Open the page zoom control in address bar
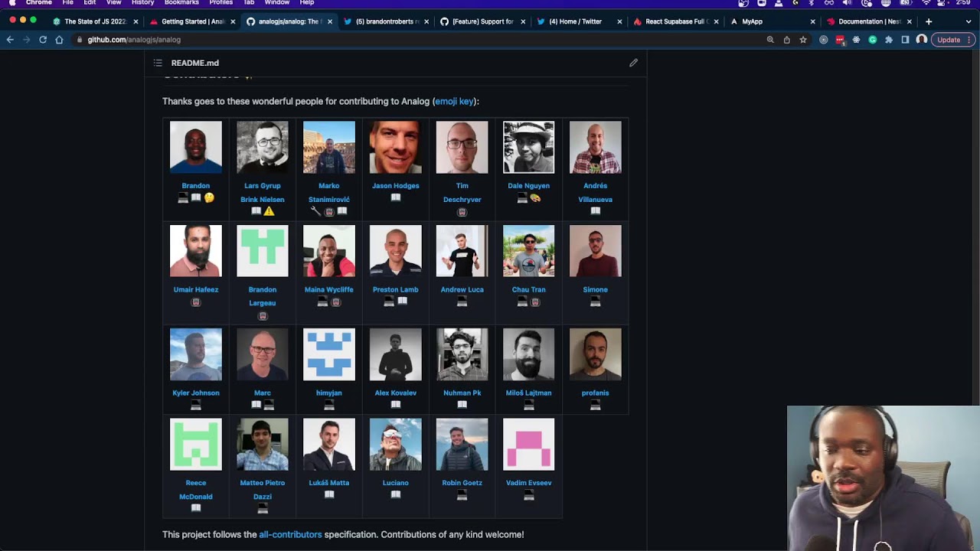 (x=770, y=40)
